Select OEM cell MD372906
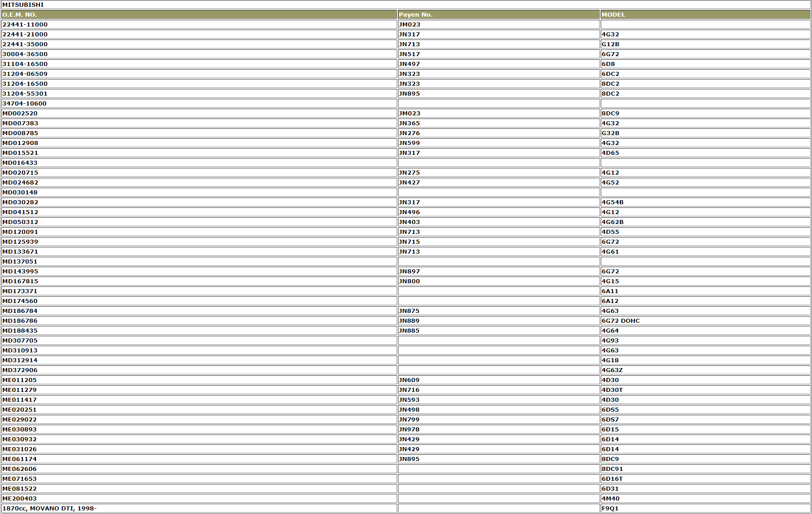 199,370
